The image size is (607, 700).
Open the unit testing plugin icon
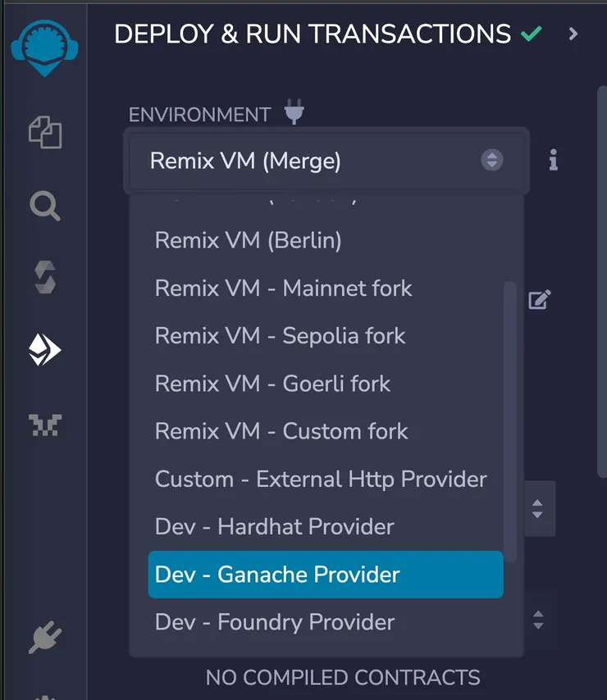click(x=45, y=425)
